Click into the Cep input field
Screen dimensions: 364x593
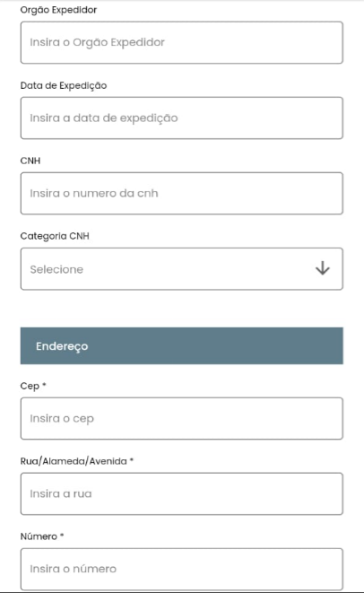(182, 418)
